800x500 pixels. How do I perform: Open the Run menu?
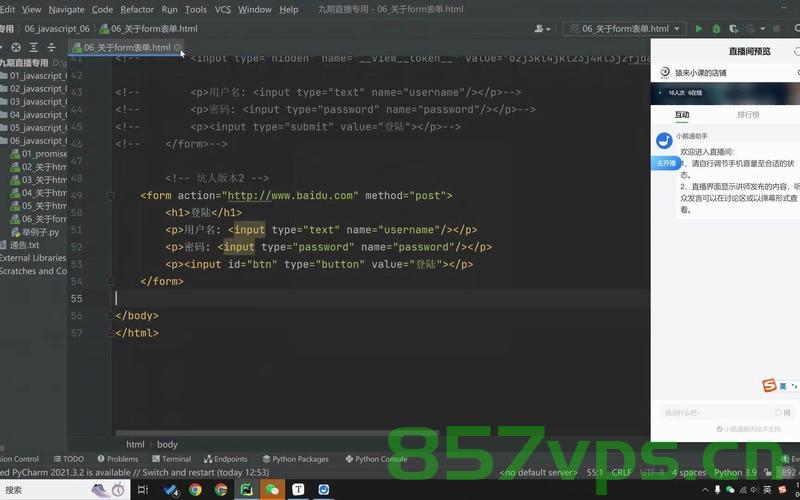pos(169,10)
